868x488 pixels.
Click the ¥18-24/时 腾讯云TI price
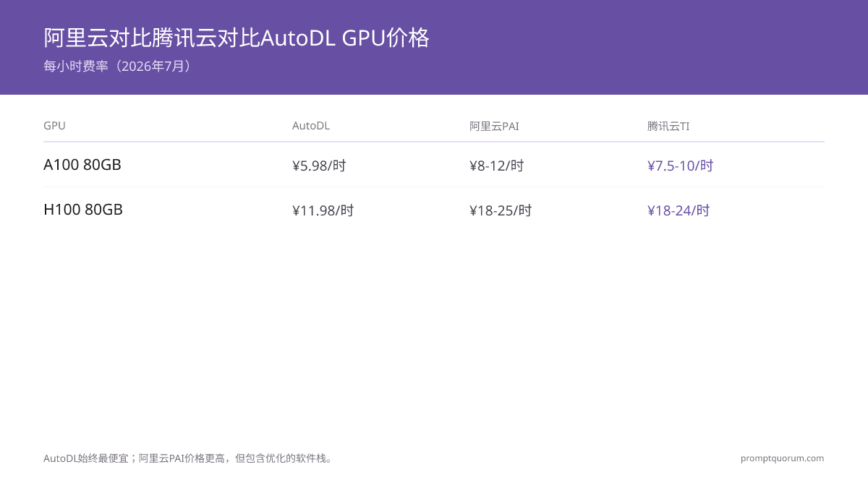[x=678, y=210]
